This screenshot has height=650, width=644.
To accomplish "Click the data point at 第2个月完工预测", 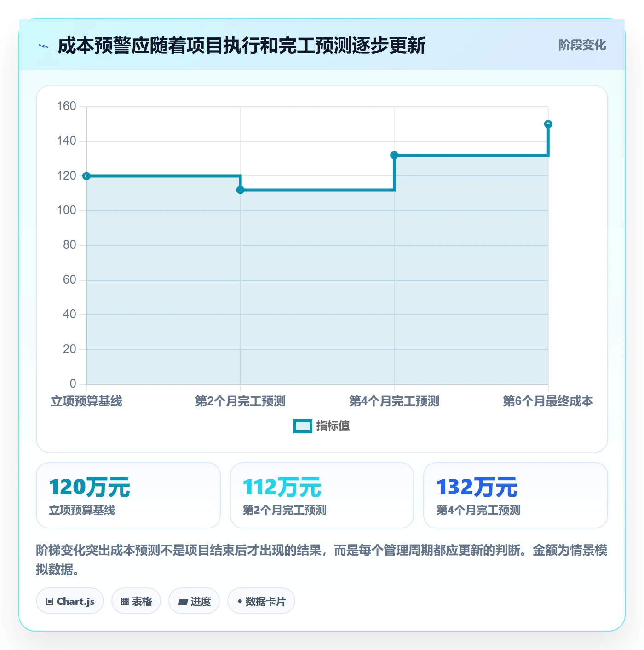I will pos(240,190).
